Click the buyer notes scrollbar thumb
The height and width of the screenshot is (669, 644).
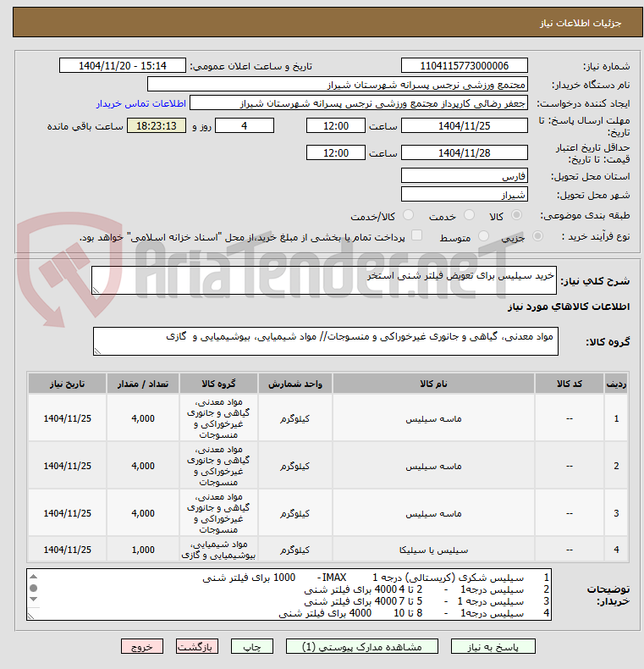coord(33,588)
